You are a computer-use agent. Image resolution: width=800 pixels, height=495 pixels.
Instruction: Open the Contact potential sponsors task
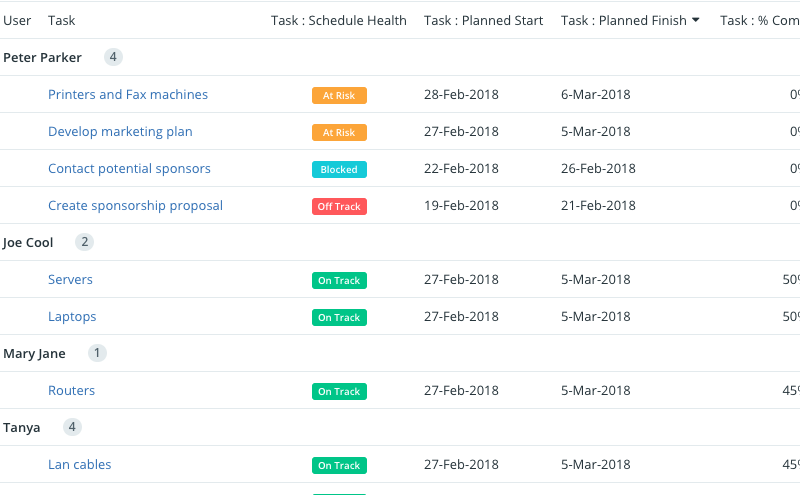129,168
